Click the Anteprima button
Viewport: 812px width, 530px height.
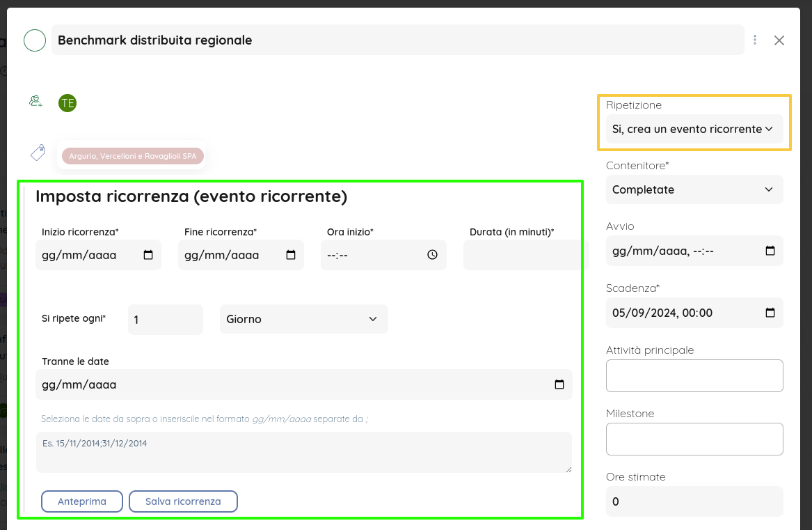click(x=82, y=501)
